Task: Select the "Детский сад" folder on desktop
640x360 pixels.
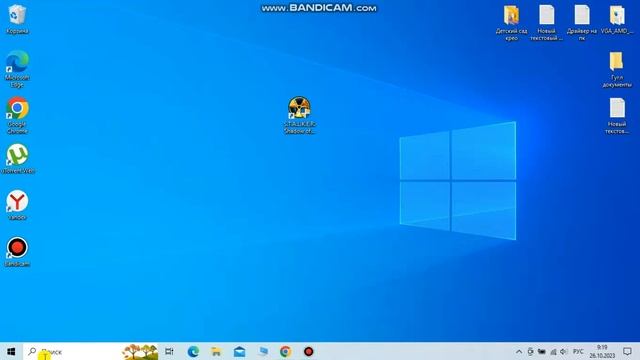Action: tap(511, 23)
